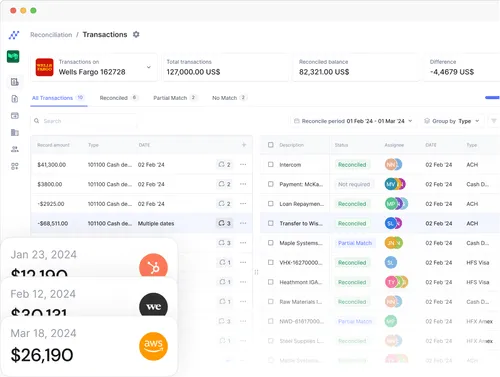Switch to the Reconciled tab
500x377 pixels.
(118, 98)
